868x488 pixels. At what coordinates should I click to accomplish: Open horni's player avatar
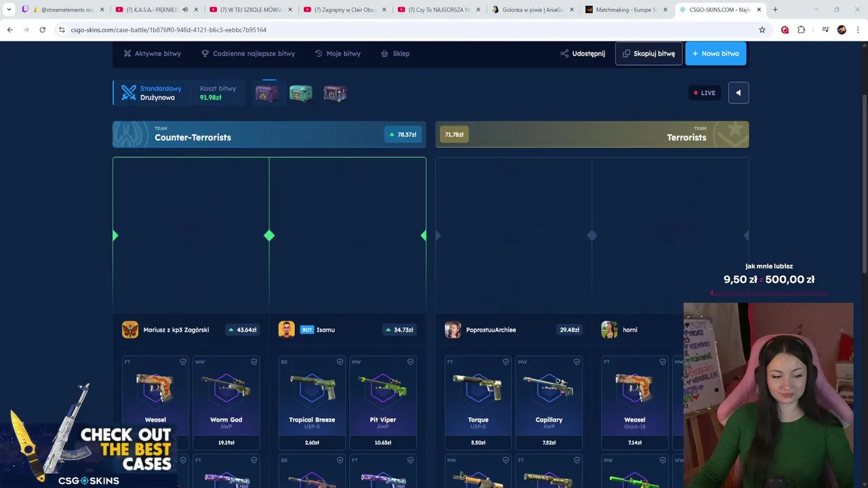pyautogui.click(x=609, y=329)
